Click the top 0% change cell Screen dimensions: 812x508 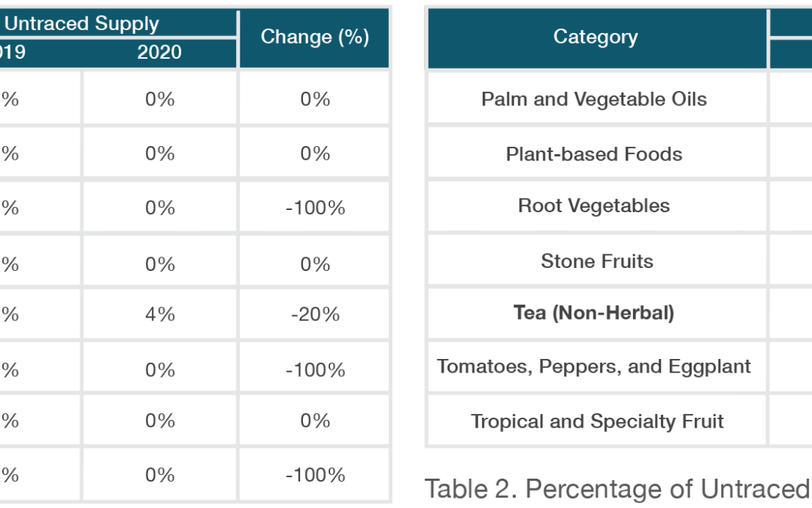click(x=315, y=99)
